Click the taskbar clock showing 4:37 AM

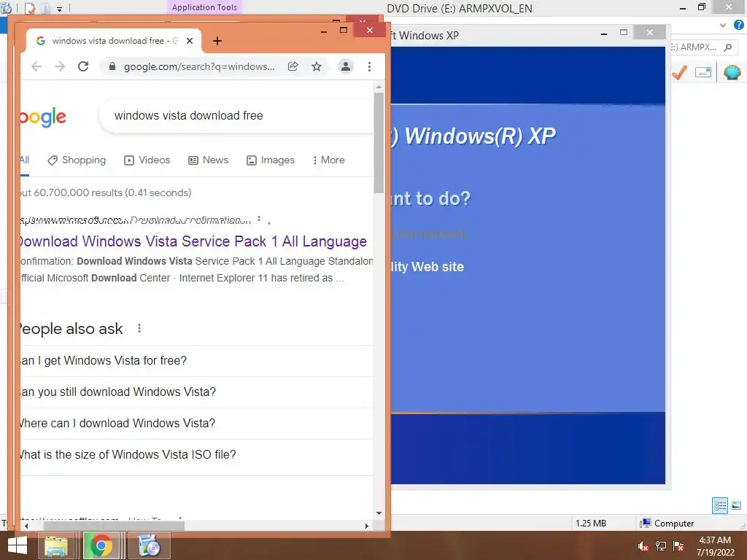click(715, 546)
